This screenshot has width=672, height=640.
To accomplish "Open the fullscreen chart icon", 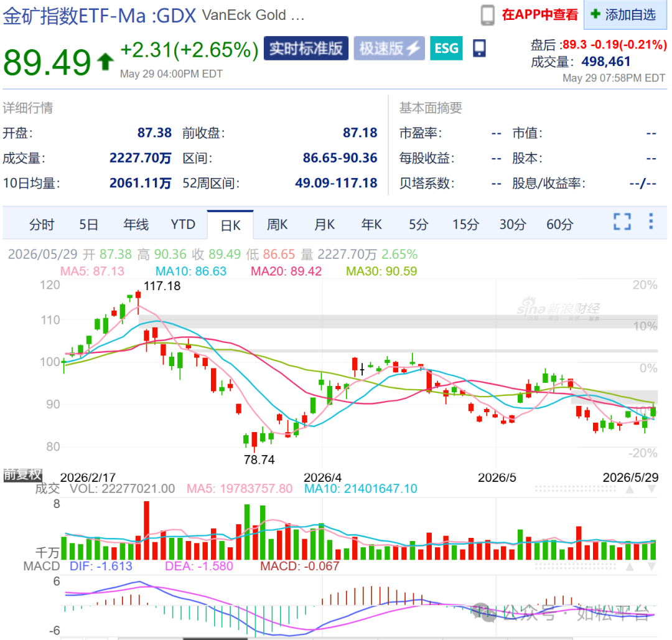I will [622, 222].
